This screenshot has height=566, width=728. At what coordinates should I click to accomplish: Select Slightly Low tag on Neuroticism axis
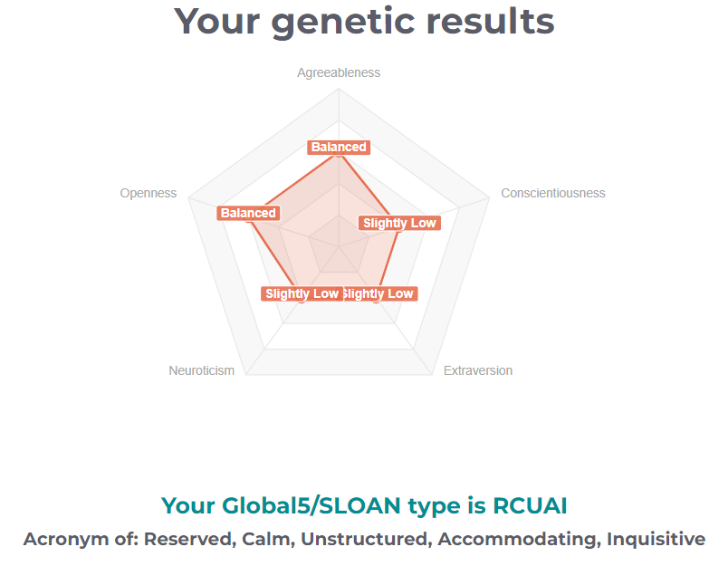[x=302, y=294]
